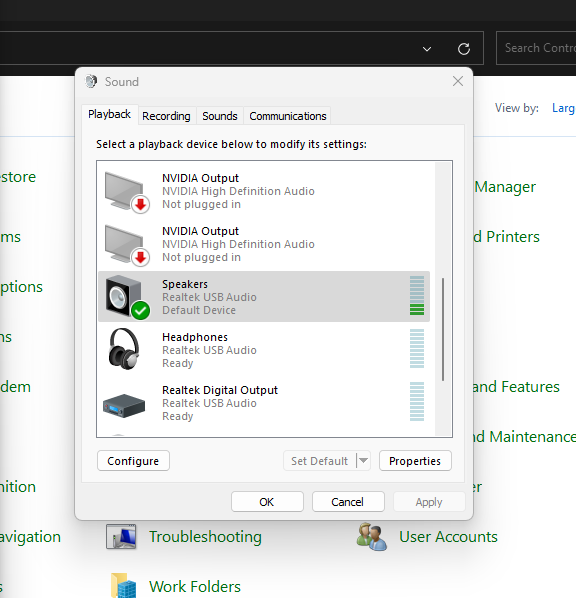Open the Work Folders icon in Control Panel
Viewport: 576px width, 598px height.
point(123,585)
